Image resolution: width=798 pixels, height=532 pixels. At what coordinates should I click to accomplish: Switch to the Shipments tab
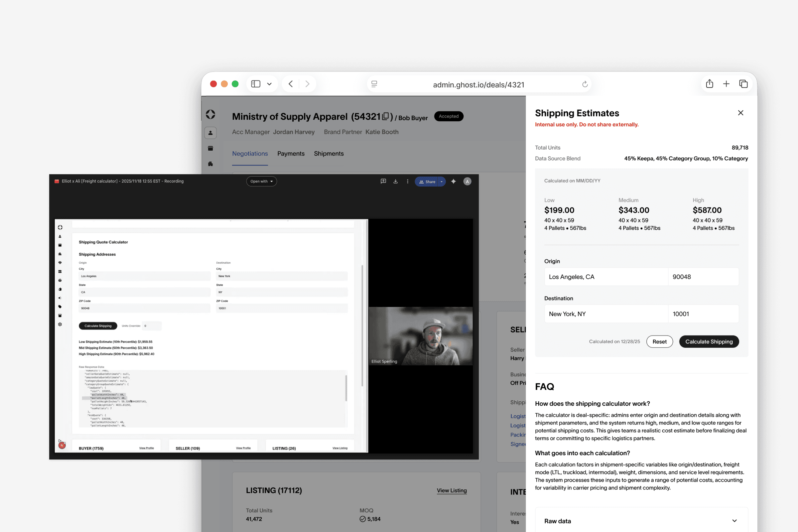(329, 154)
